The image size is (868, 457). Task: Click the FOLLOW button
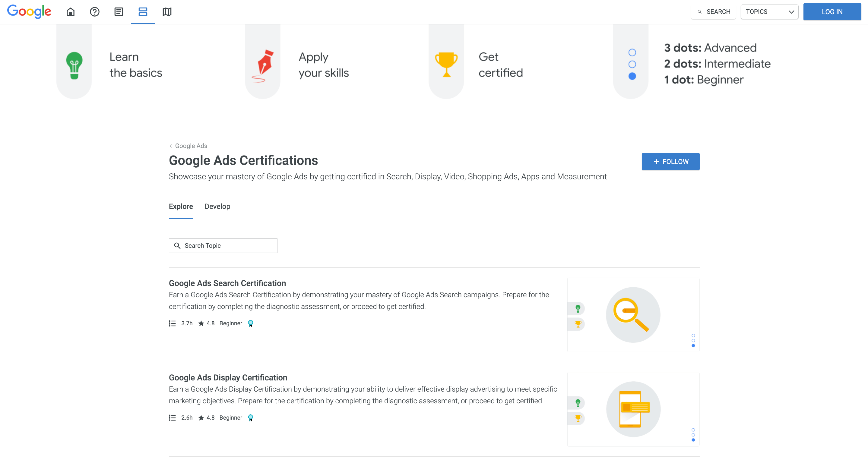point(670,162)
